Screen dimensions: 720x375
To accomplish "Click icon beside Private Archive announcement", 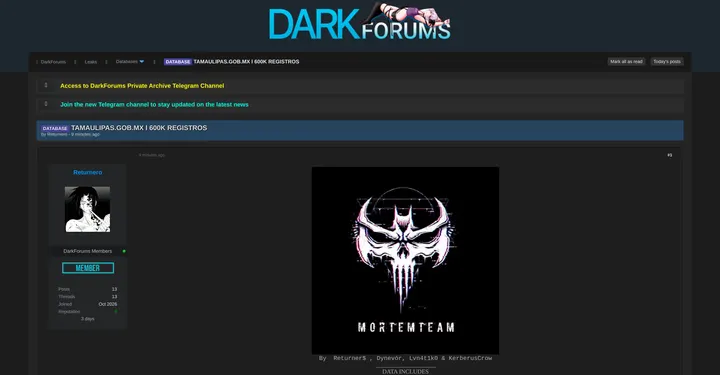I will tap(46, 85).
